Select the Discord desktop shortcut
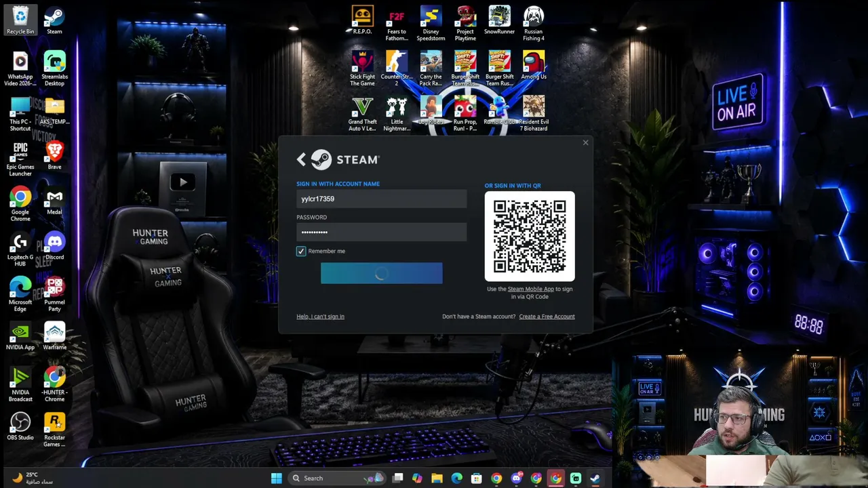 (54, 246)
